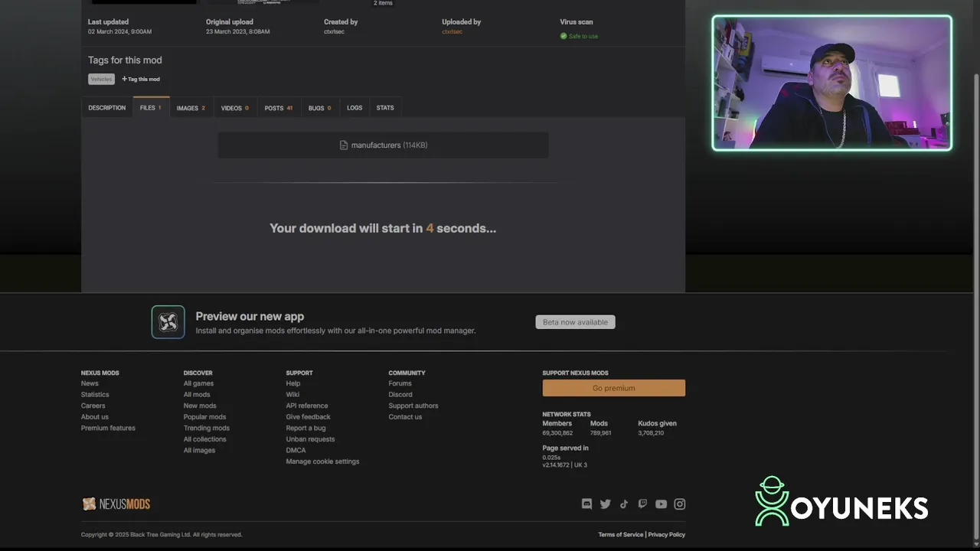Open Discord link under Community

[x=400, y=395]
